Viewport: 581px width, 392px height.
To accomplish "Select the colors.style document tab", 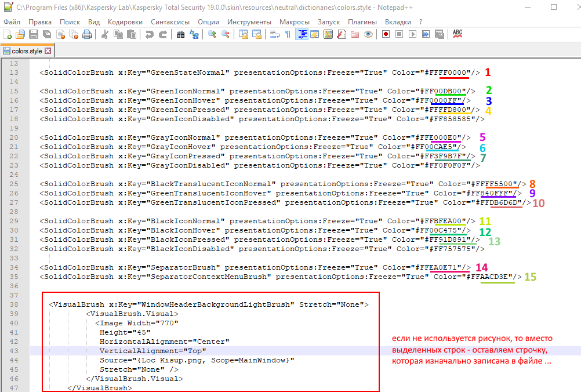I will 27,51.
